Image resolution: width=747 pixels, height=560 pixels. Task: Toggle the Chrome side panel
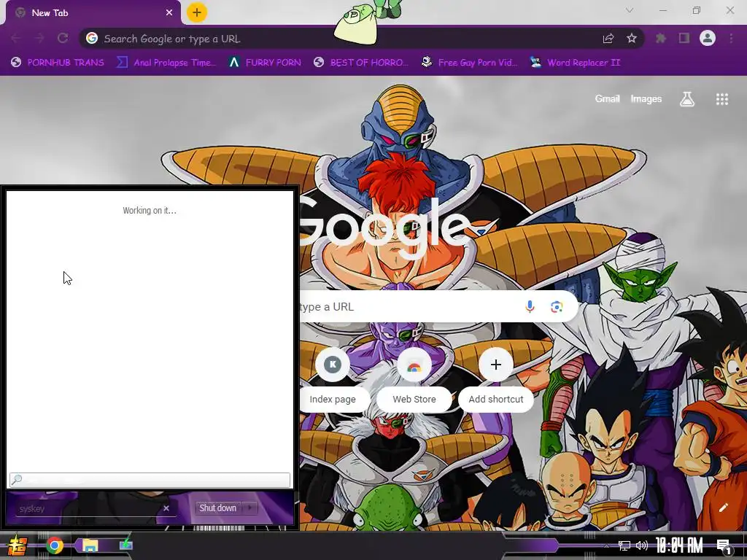click(684, 38)
